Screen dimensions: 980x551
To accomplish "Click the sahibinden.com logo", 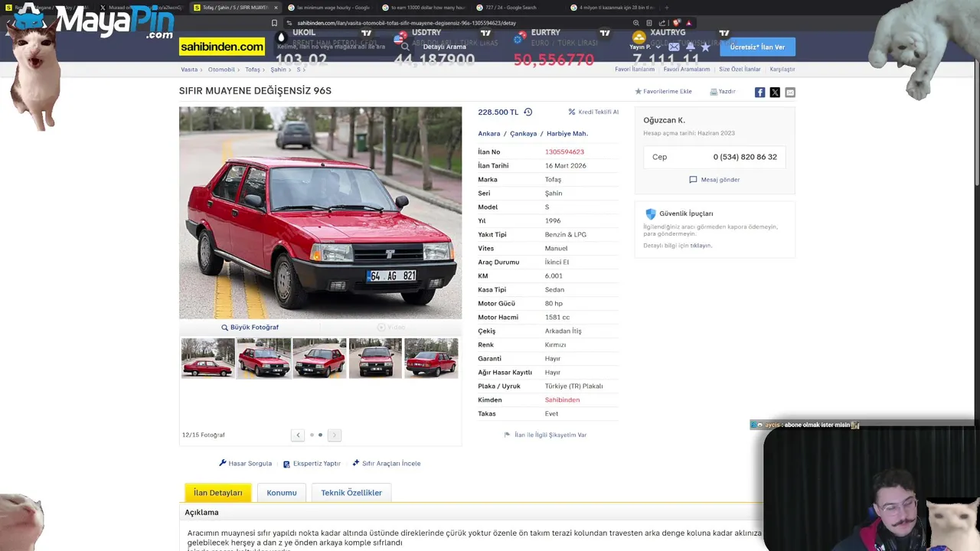I will [x=222, y=47].
